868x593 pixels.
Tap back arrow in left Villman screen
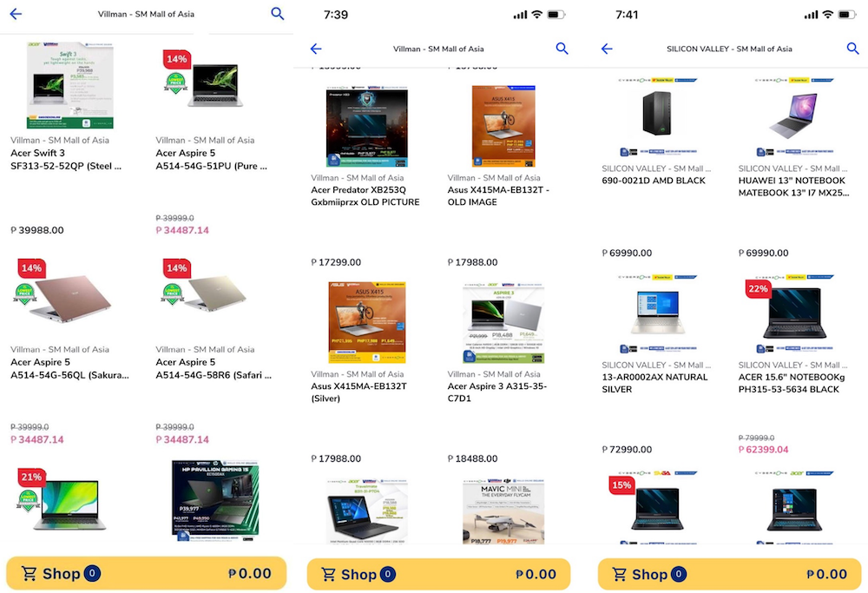click(16, 14)
